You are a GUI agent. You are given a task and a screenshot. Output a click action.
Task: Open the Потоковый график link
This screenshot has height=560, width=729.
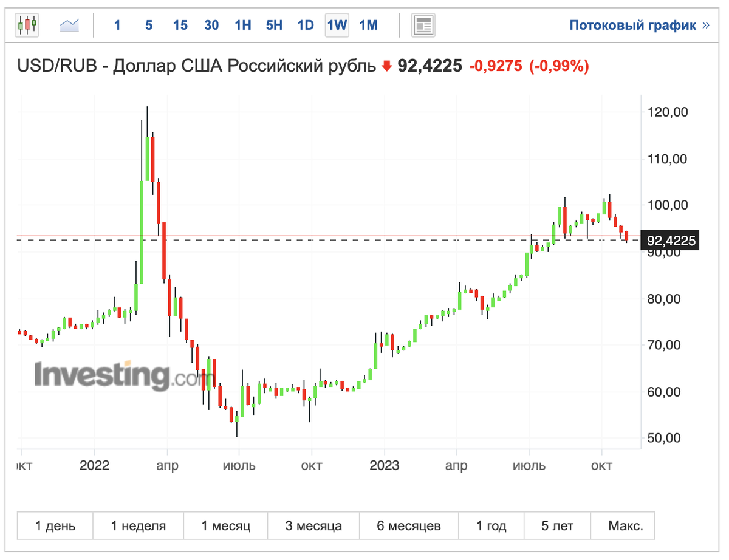tap(632, 25)
